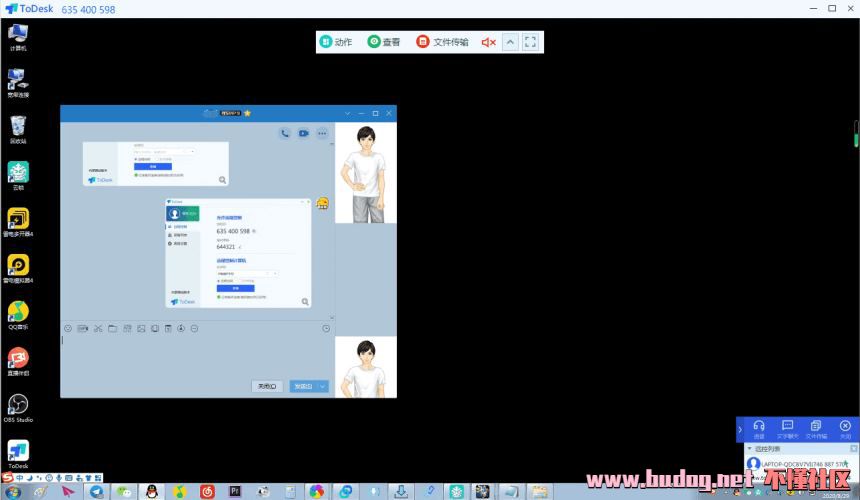This screenshot has height=500, width=860.
Task: Select the LAPTOP remote device entry
Action: [x=800, y=464]
